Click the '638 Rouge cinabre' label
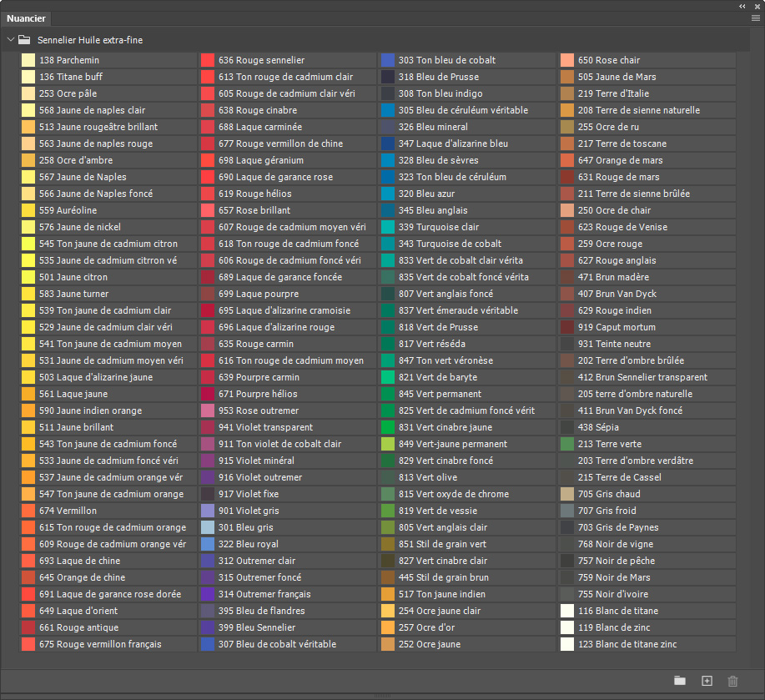The width and height of the screenshot is (765, 700). pos(258,110)
